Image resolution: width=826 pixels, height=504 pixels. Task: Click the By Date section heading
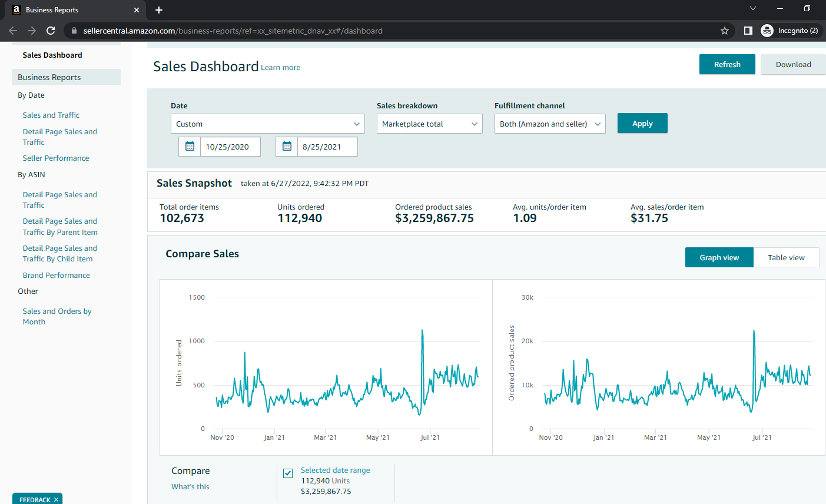[x=31, y=95]
